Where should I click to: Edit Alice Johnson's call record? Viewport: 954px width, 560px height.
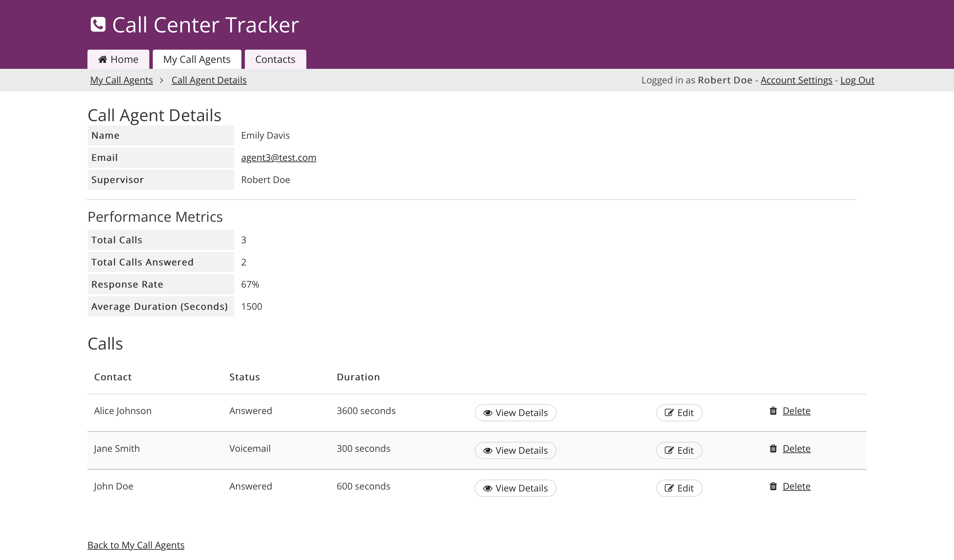679,413
